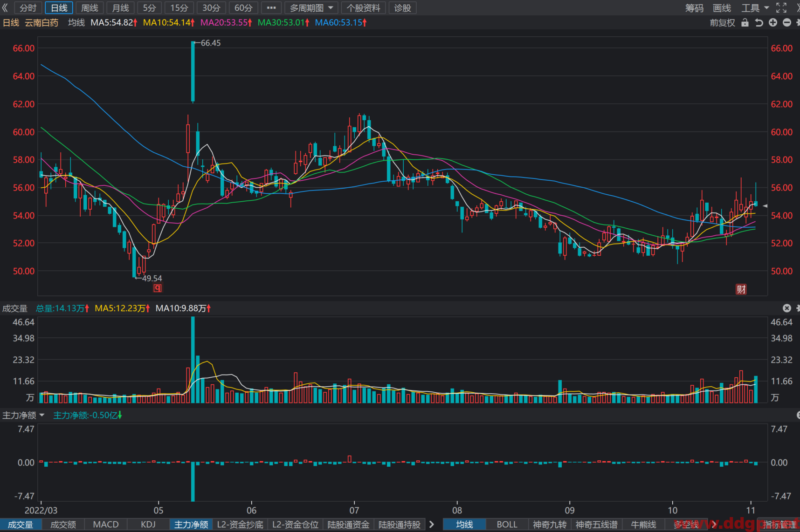Open 诊股 stock diagnosis
800x532 pixels.
[403, 8]
